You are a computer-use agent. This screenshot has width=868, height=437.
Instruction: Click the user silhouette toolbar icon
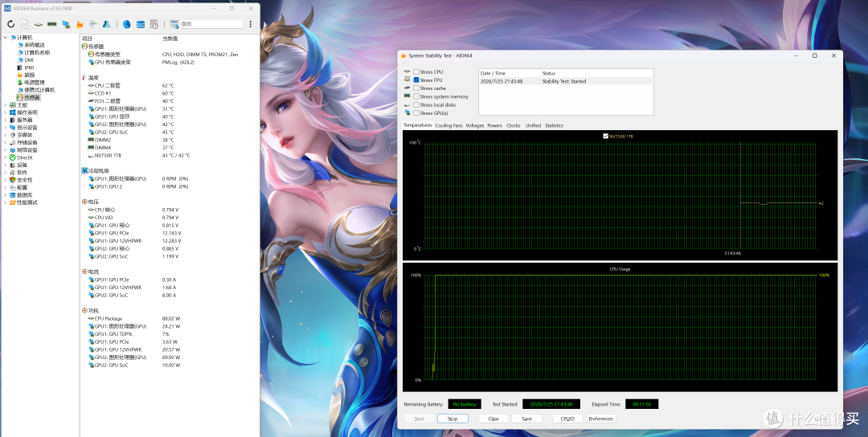pyautogui.click(x=107, y=24)
